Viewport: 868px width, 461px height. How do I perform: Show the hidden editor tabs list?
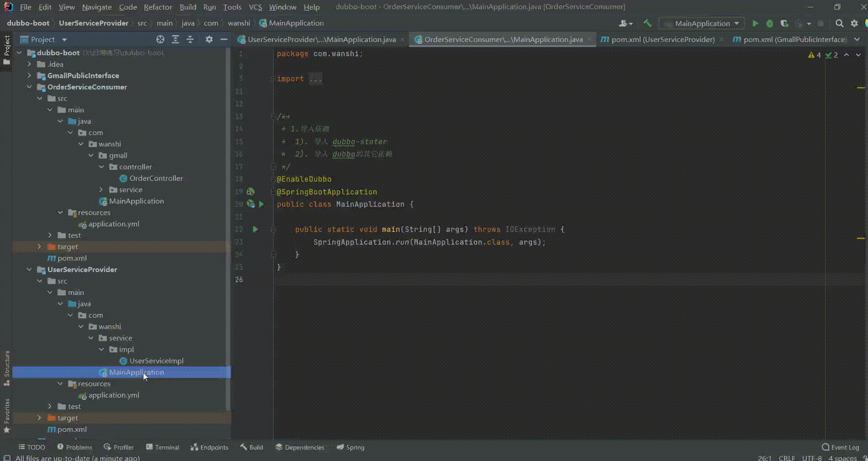[x=857, y=40]
